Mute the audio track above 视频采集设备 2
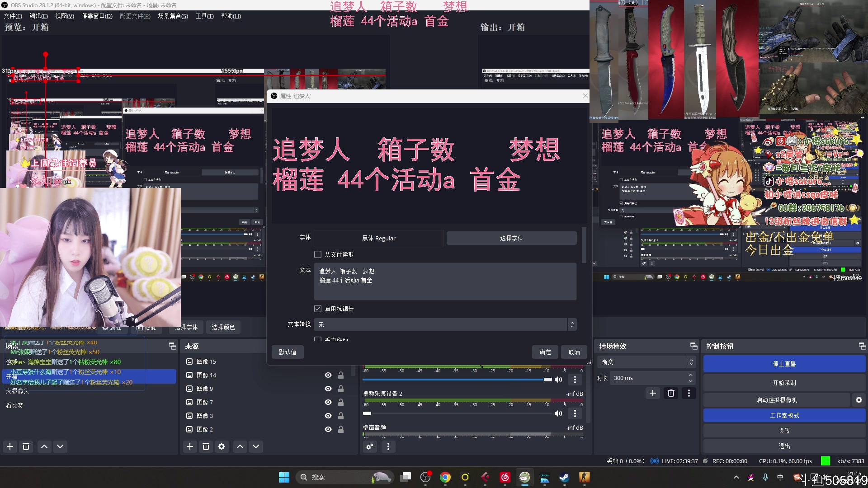 click(558, 380)
